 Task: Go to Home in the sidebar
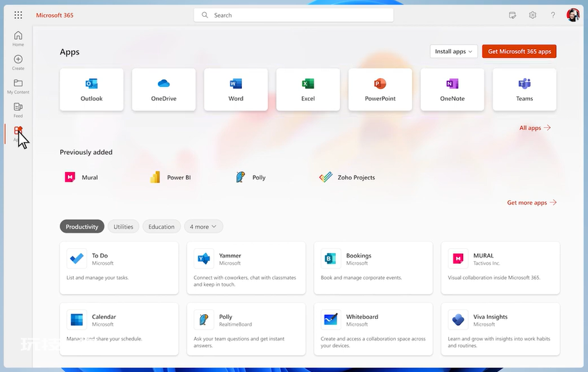[x=18, y=38]
